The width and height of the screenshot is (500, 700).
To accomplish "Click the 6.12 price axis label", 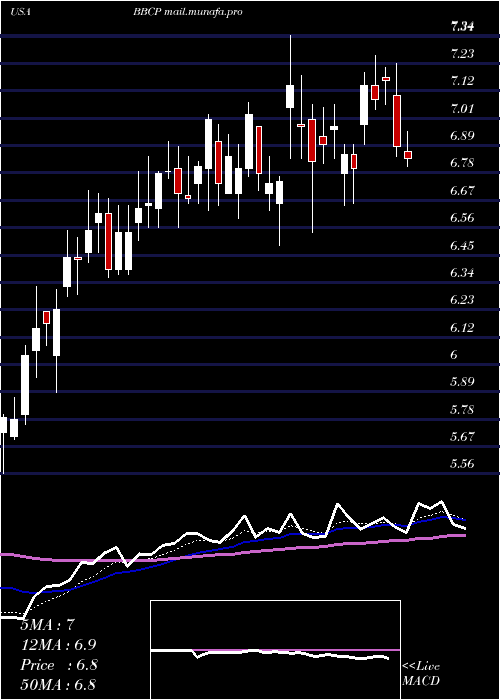I will pos(462,328).
